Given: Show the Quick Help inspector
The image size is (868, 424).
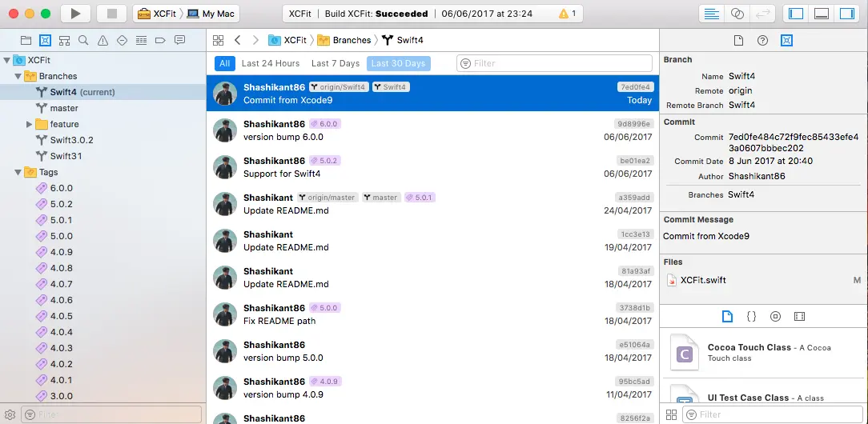Looking at the screenshot, I should (762, 40).
